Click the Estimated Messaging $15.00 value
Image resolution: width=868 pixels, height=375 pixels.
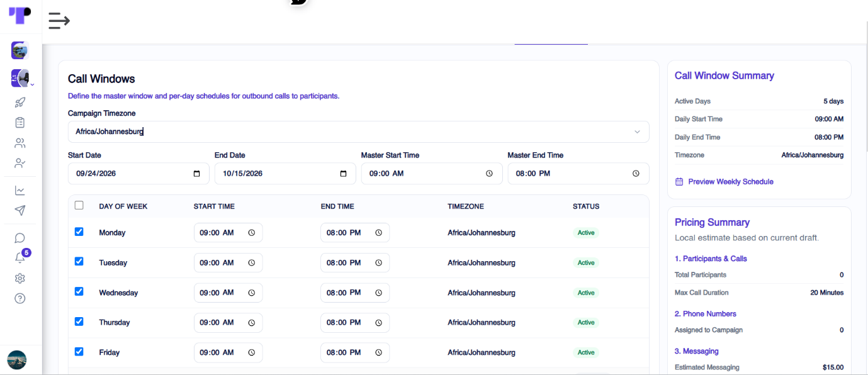pyautogui.click(x=833, y=367)
